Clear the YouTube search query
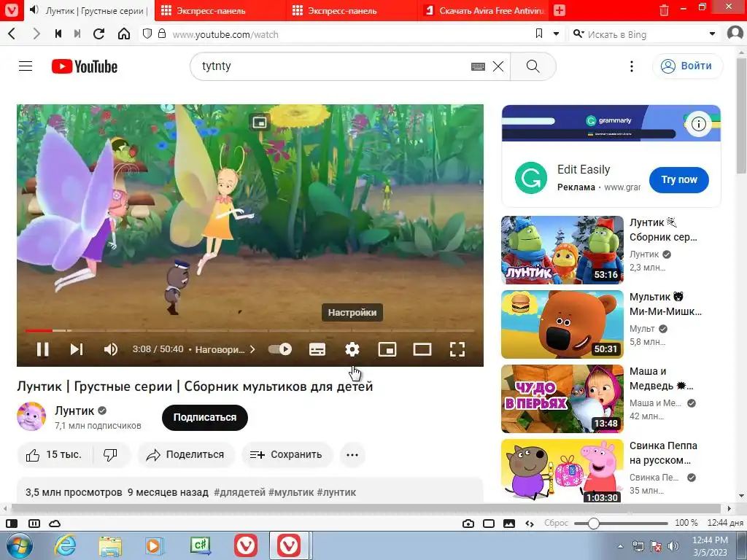This screenshot has width=747, height=560. [498, 66]
